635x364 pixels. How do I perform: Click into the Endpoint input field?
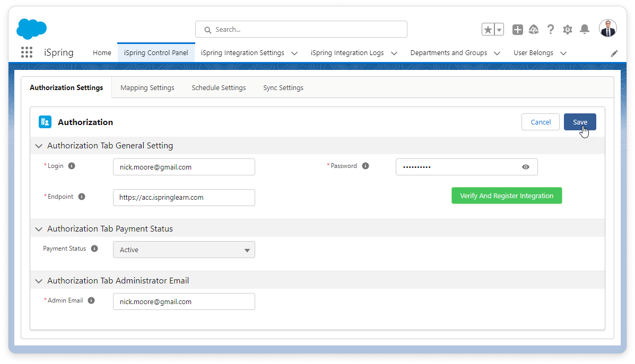click(x=184, y=197)
